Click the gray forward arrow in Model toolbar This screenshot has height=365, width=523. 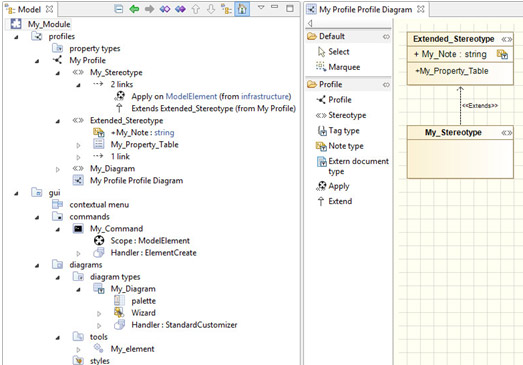[149, 9]
